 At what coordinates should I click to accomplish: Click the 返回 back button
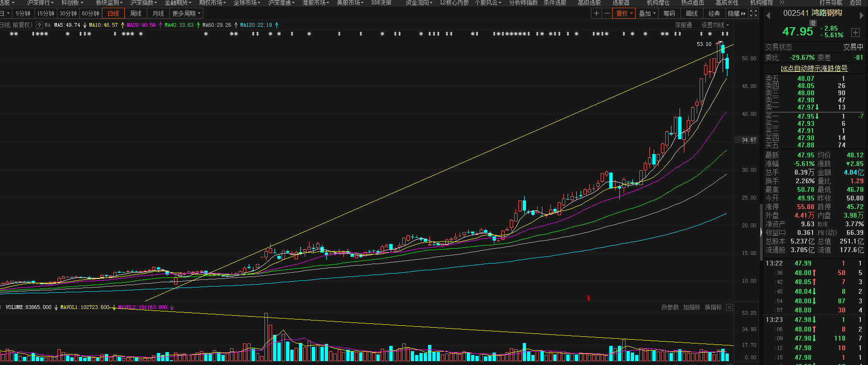coord(855,3)
